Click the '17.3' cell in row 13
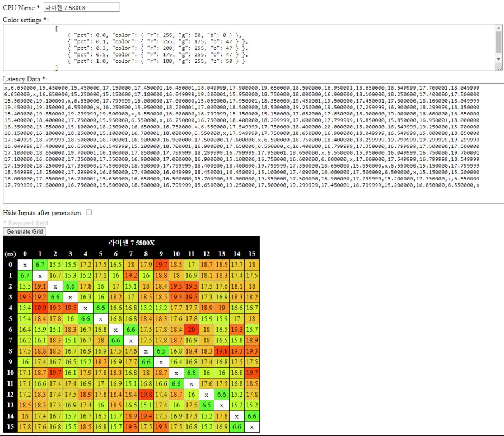 tap(55, 405)
